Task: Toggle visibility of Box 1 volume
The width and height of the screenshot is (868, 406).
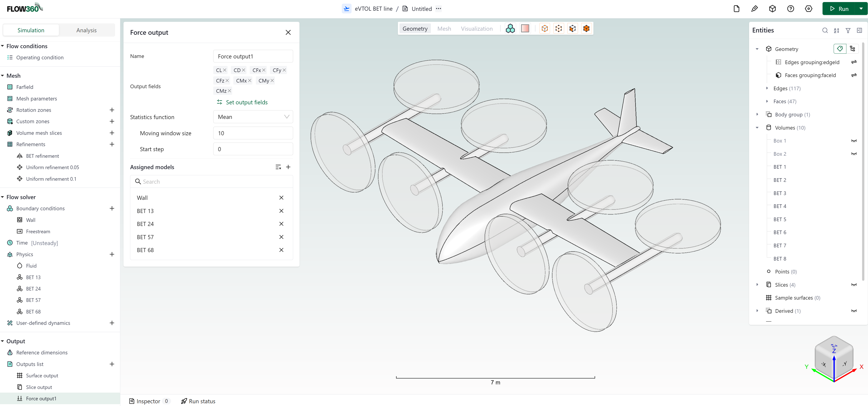Action: 854,140
